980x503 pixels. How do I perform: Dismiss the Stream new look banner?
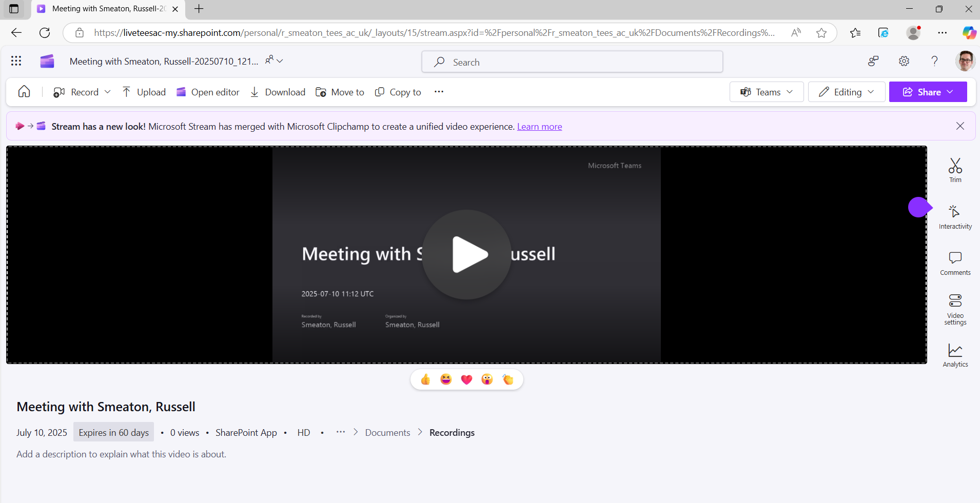[x=960, y=126]
